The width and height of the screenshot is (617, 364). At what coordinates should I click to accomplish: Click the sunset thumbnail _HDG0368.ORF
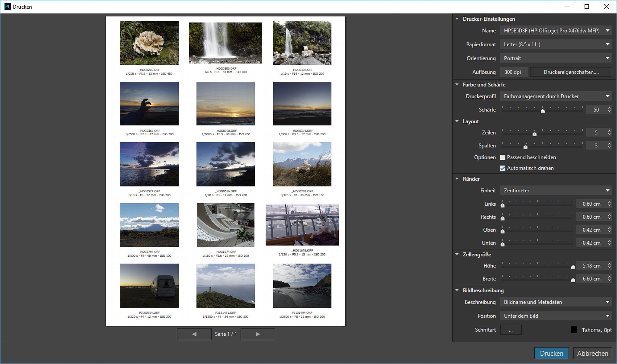tap(226, 104)
